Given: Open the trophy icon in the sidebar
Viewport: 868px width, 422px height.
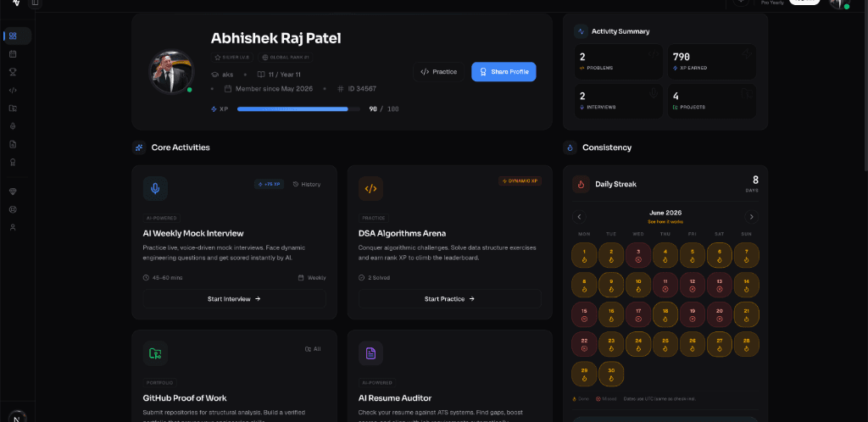Looking at the screenshot, I should [14, 71].
